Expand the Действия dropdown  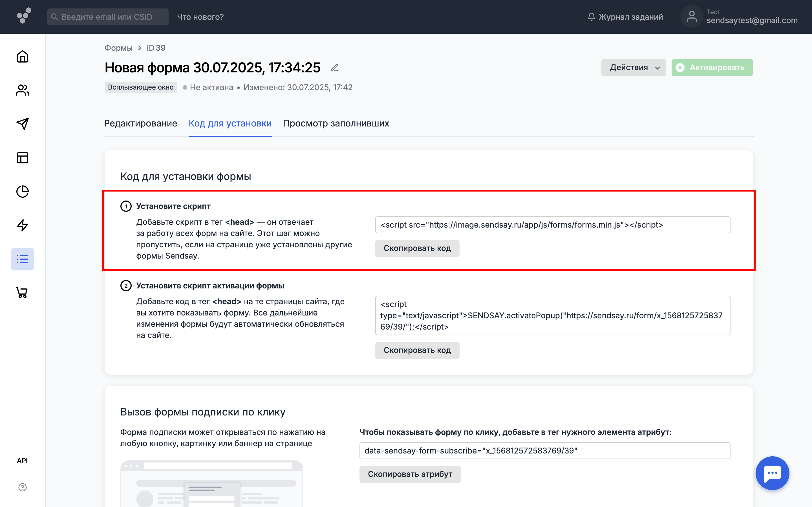click(633, 68)
